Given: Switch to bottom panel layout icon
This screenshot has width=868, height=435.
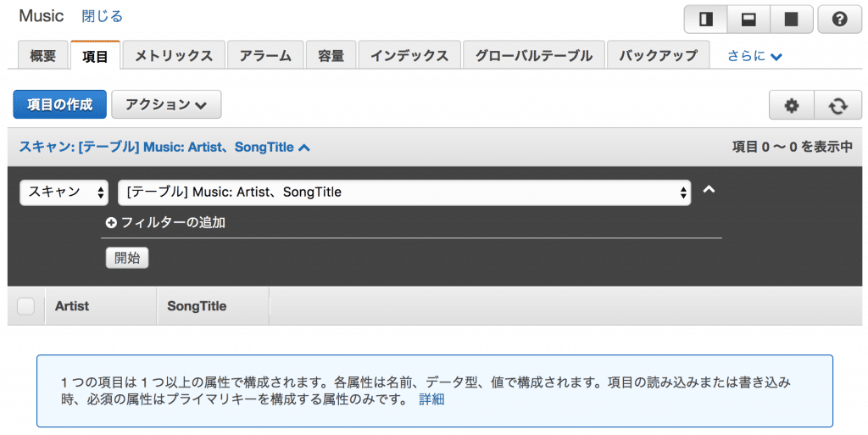Looking at the screenshot, I should coord(749,20).
